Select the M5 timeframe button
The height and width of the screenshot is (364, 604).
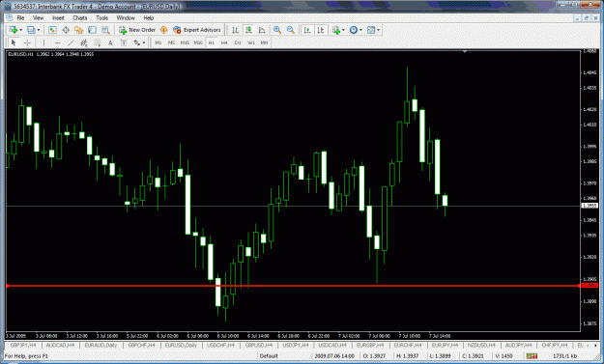coord(171,42)
